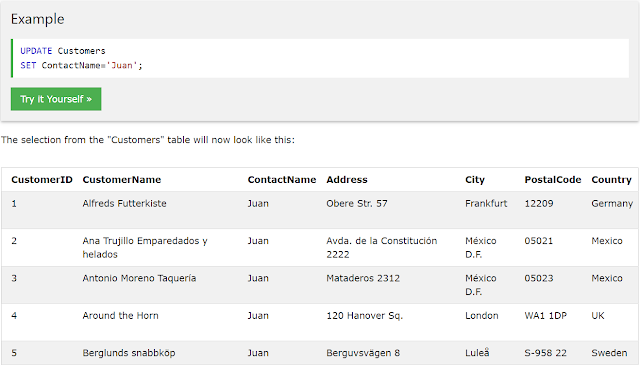The width and height of the screenshot is (640, 365).
Task: Click the ContactName column header
Action: (282, 180)
